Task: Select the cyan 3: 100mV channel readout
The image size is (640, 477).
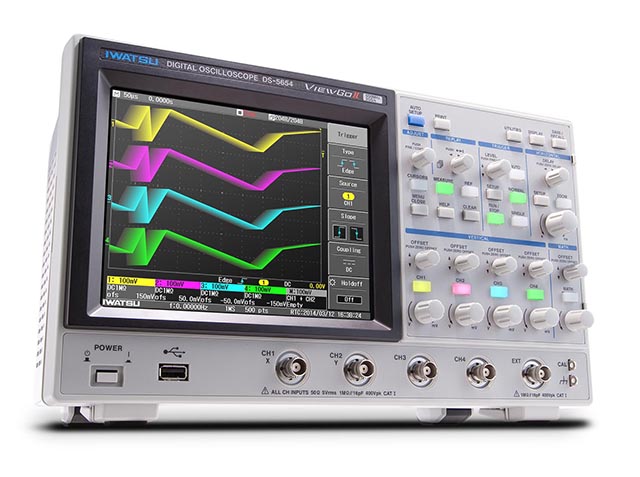Action: click(222, 287)
